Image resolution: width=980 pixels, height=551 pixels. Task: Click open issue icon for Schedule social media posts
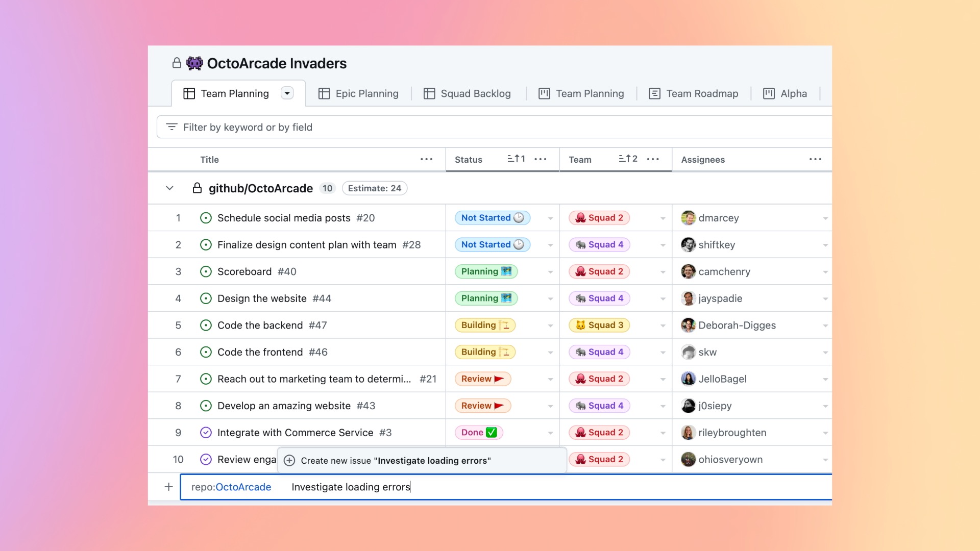tap(206, 218)
